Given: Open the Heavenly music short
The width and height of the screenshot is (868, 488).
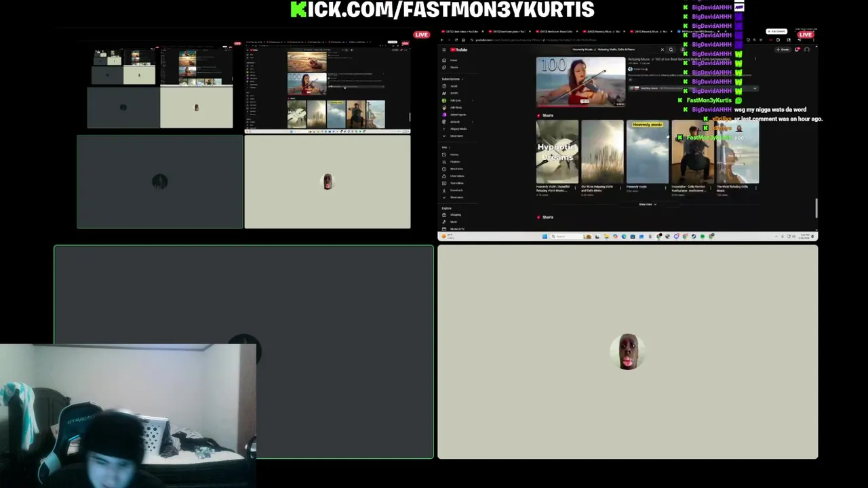Looking at the screenshot, I should pyautogui.click(x=647, y=152).
